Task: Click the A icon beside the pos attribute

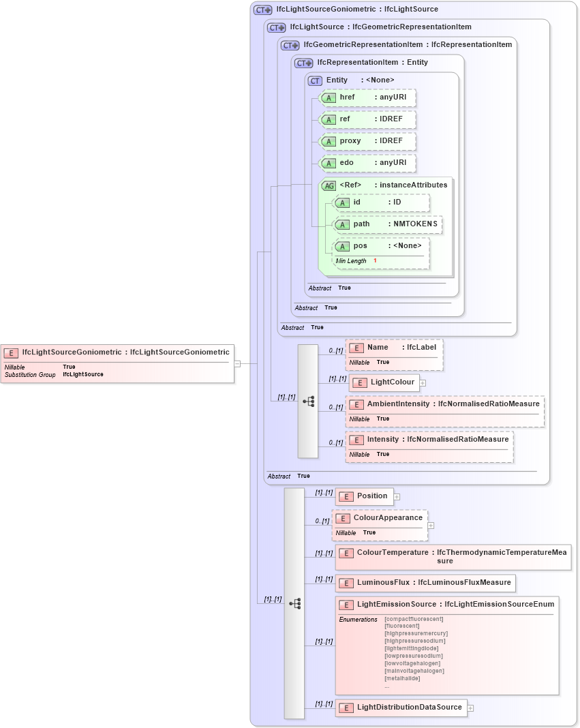Action: 344,246
